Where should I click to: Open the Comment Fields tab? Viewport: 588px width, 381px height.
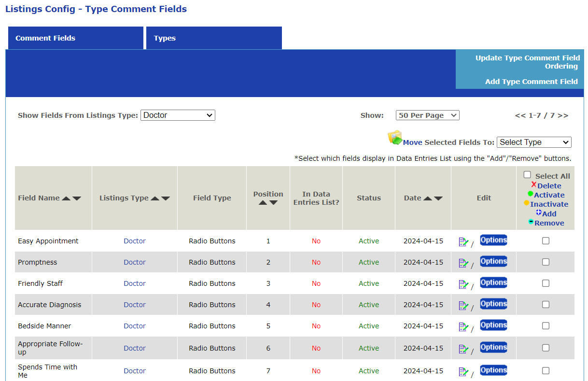coord(76,38)
